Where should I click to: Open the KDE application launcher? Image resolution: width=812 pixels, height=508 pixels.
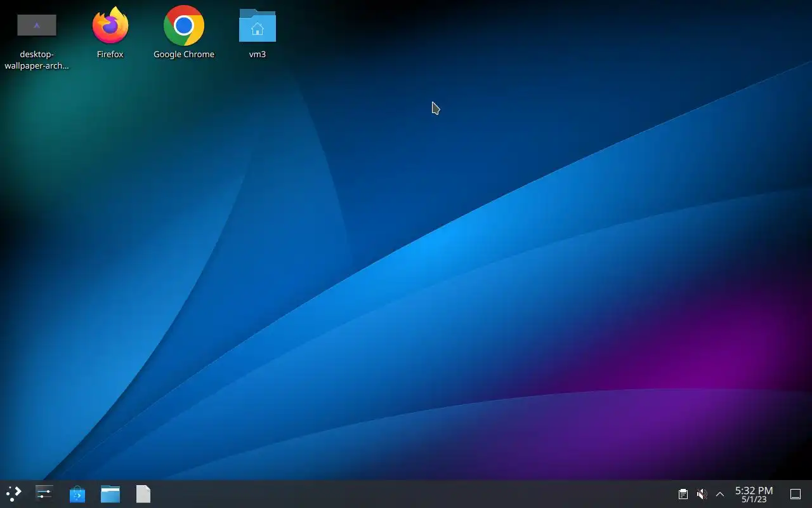(13, 494)
